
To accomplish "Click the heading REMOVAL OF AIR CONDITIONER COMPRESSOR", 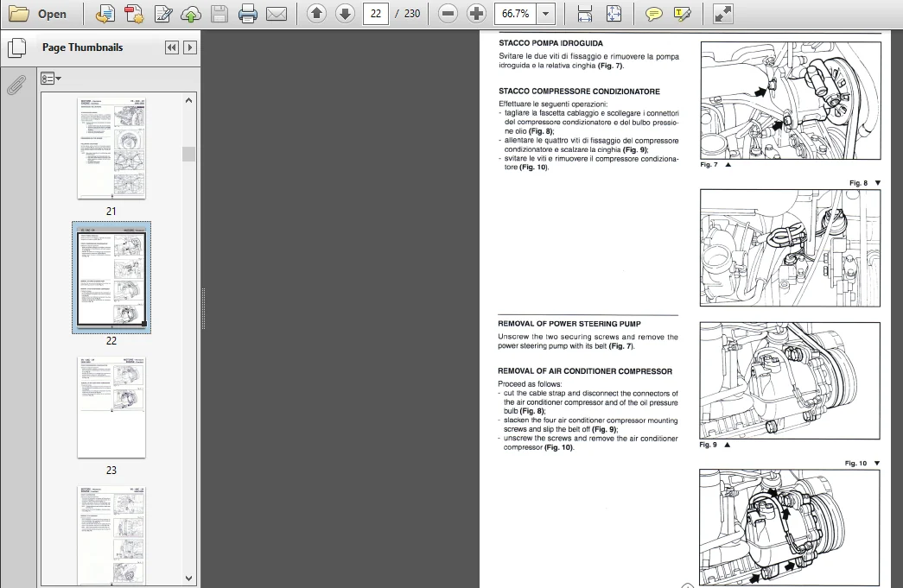I will coord(585,371).
